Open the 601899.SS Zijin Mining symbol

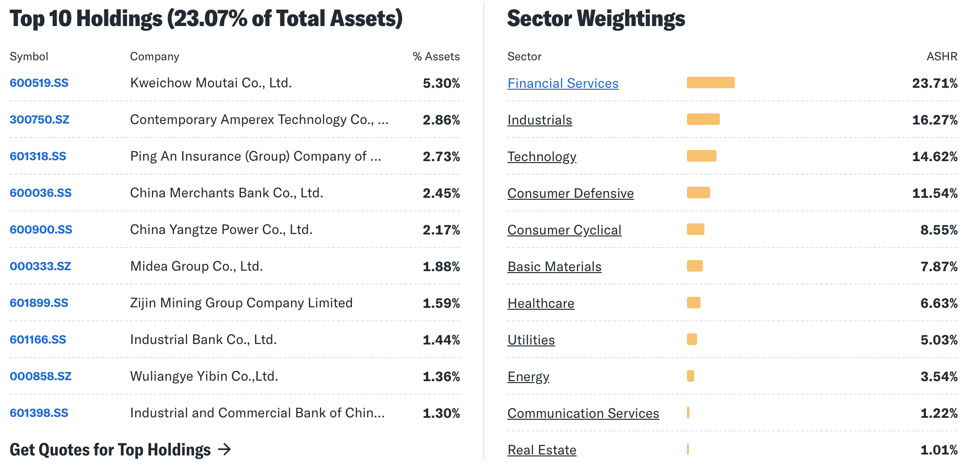[39, 303]
